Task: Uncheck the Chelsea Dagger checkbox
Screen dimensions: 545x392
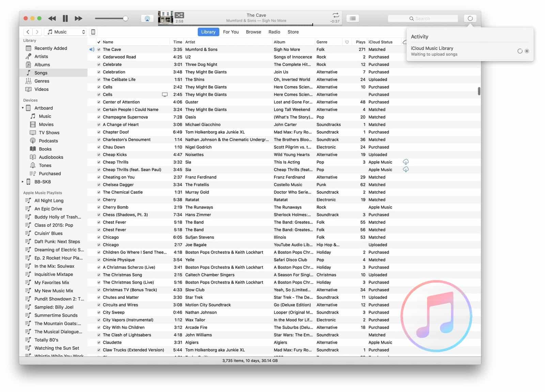Action: [x=99, y=185]
